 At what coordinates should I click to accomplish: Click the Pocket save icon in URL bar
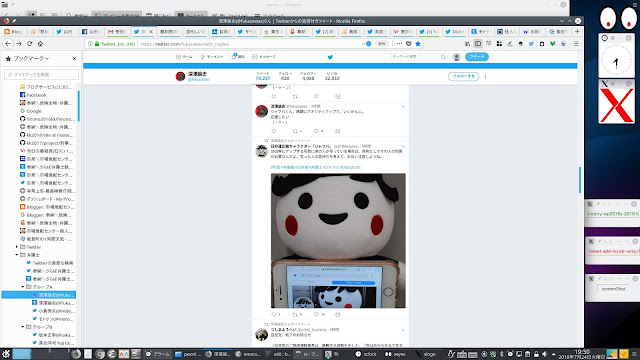(409, 44)
